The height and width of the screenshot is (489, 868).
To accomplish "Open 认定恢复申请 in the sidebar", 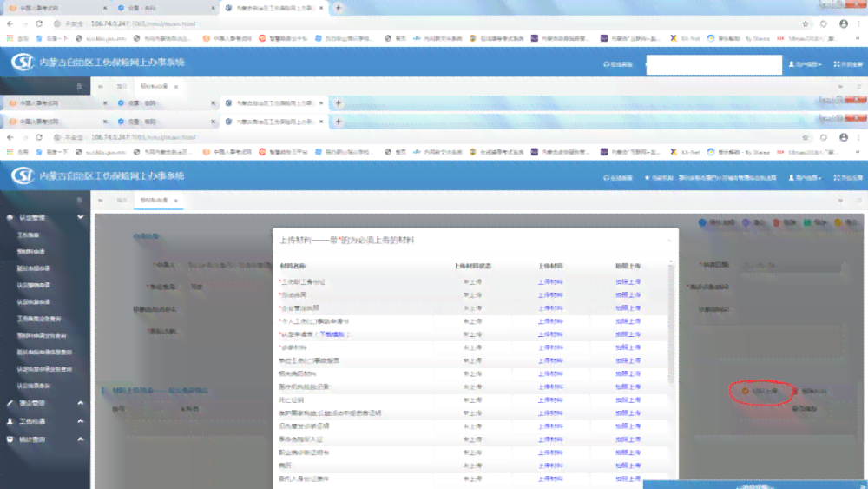I will click(34, 301).
